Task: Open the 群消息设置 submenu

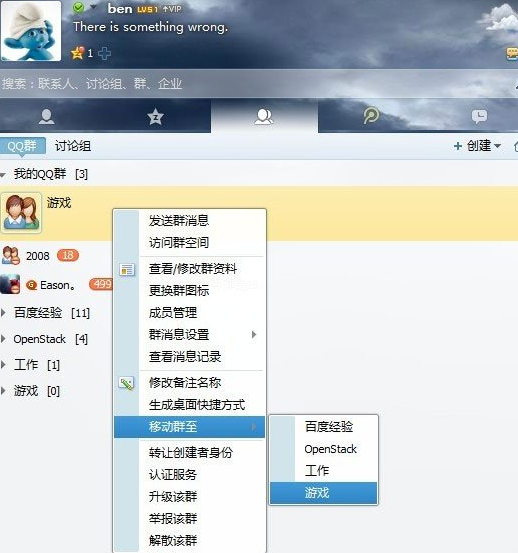Action: [x=189, y=335]
